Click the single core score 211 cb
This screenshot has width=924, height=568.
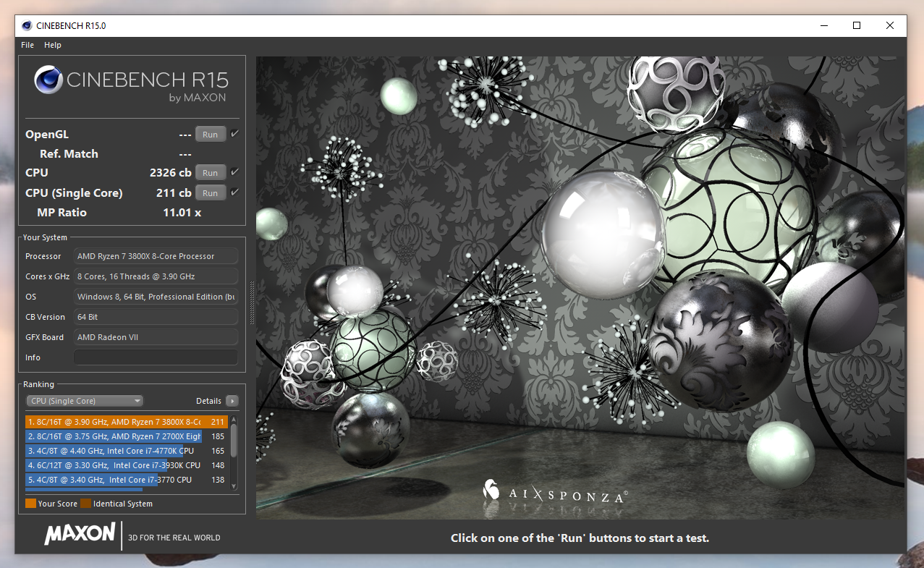point(174,193)
